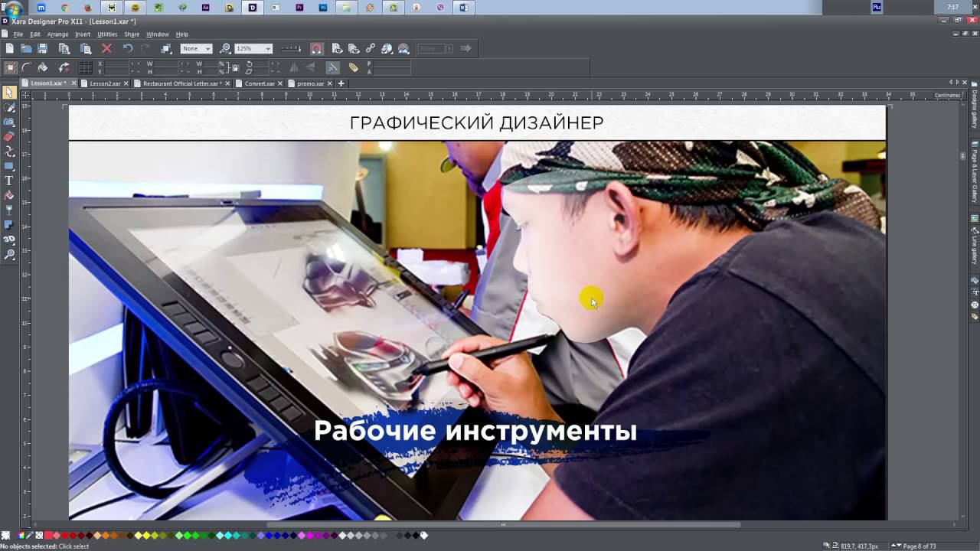Screen dimensions: 980x551
Task: Activate the Text tool
Action: coord(9,181)
